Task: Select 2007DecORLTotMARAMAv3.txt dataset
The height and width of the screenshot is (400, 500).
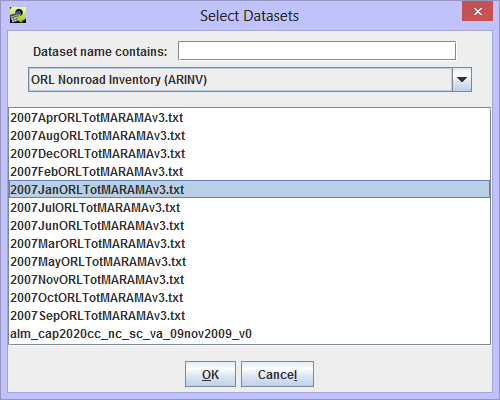Action: [x=249, y=154]
